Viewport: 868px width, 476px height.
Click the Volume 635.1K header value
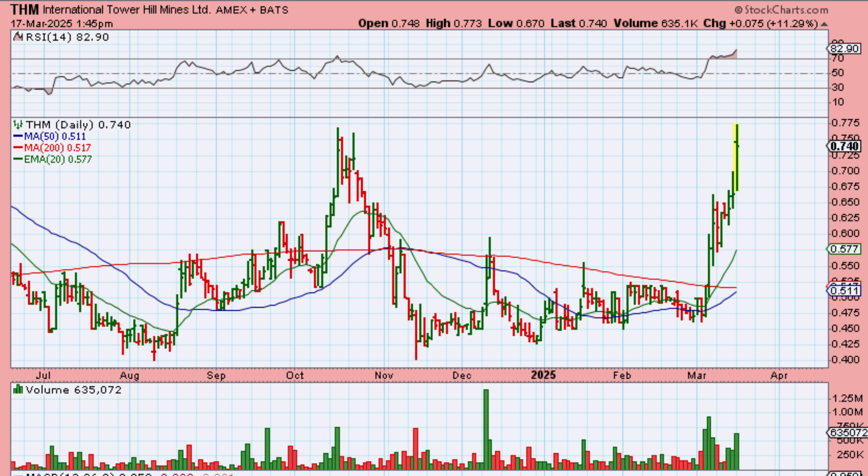[656, 23]
